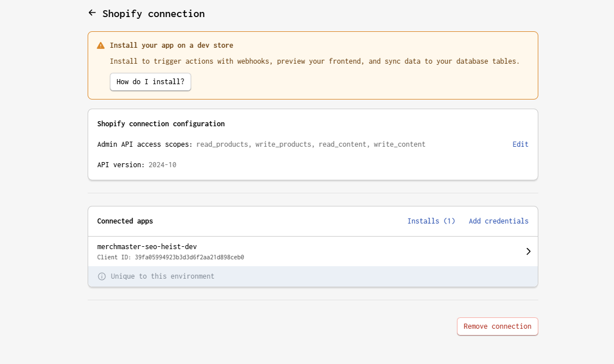Click the webhook install description text in banner
Image resolution: width=614 pixels, height=364 pixels.
[314, 61]
